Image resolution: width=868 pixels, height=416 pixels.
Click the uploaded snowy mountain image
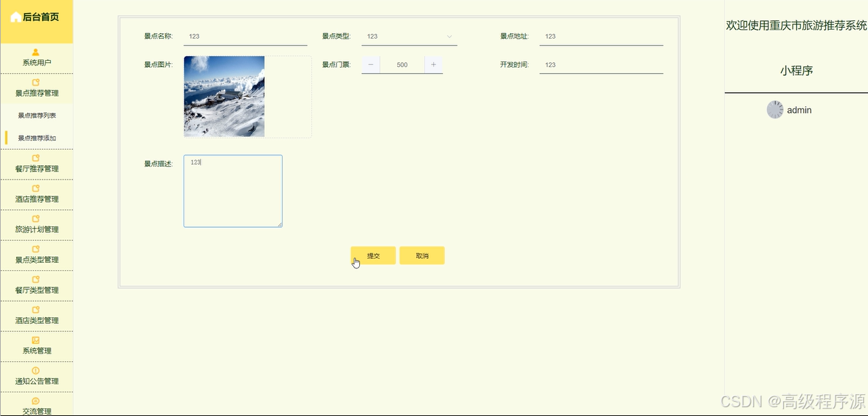click(x=224, y=96)
